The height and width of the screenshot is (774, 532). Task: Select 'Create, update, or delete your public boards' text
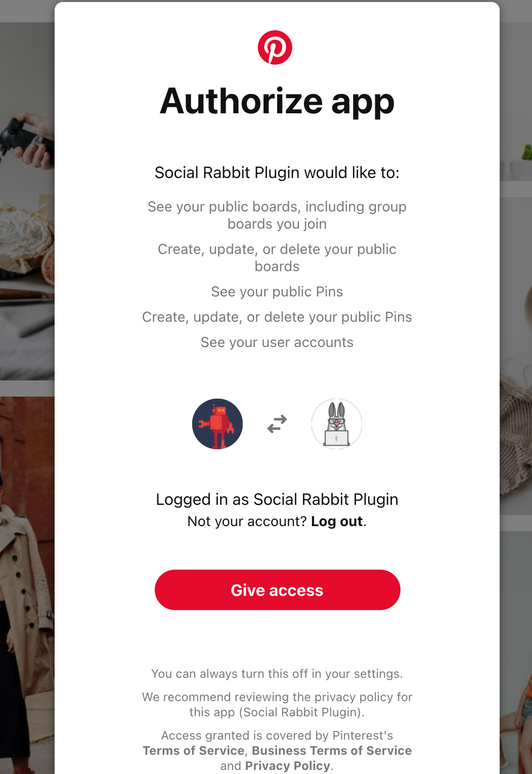point(277,257)
